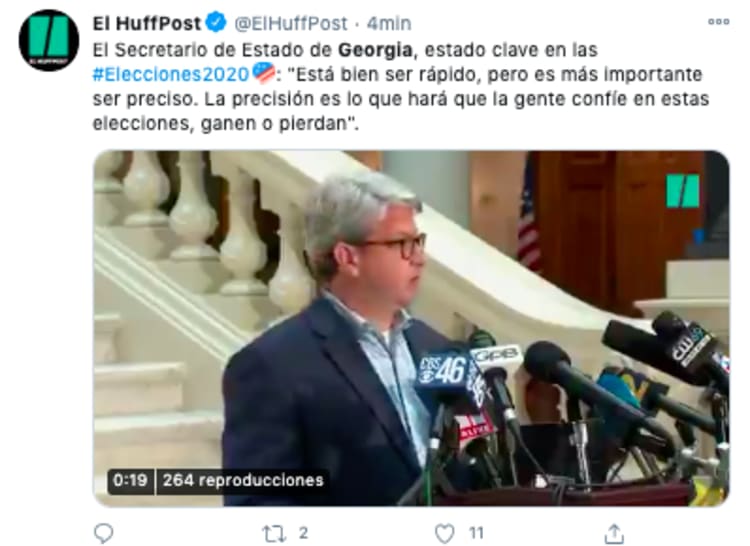The width and height of the screenshot is (750, 546).
Task: Open the El HuffPost profile avatar
Action: [x=49, y=40]
